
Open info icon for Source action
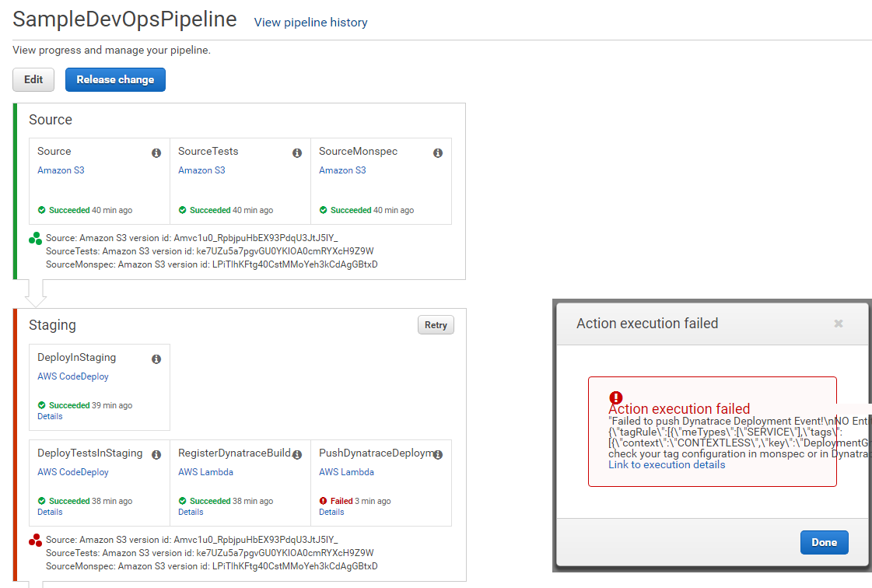pyautogui.click(x=156, y=153)
